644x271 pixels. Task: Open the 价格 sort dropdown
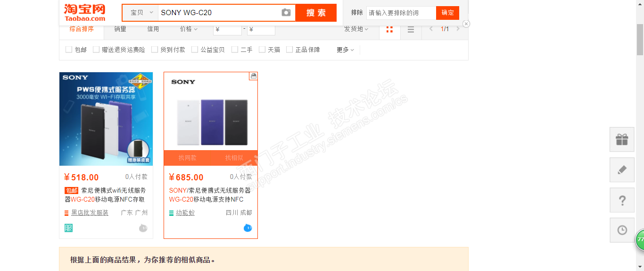(x=189, y=29)
